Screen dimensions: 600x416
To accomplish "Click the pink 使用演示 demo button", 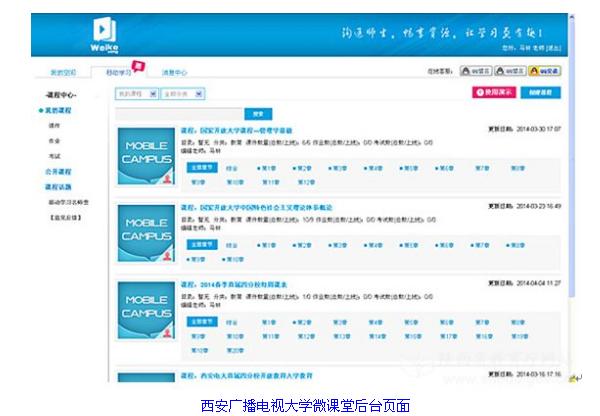I will [x=494, y=92].
